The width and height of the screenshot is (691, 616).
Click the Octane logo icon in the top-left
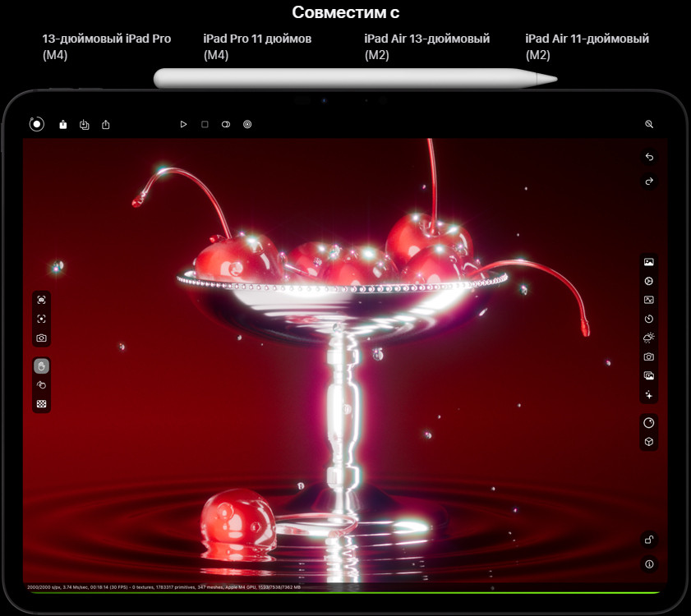pyautogui.click(x=36, y=124)
